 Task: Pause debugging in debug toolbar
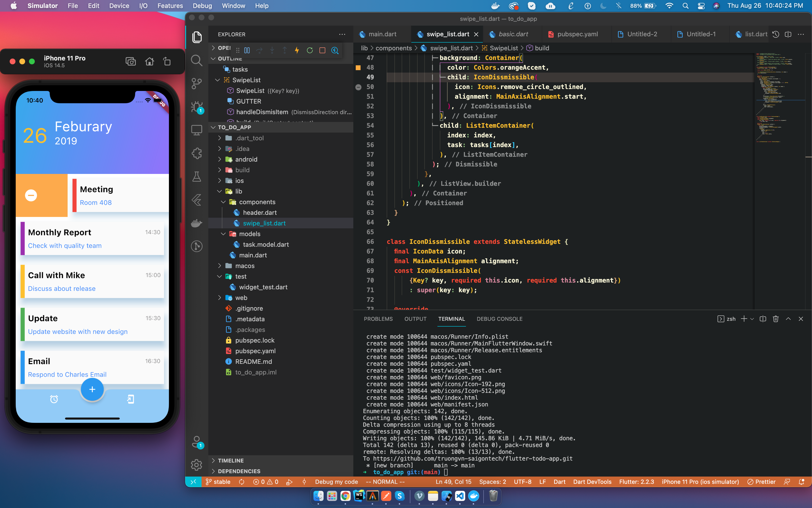247,50
